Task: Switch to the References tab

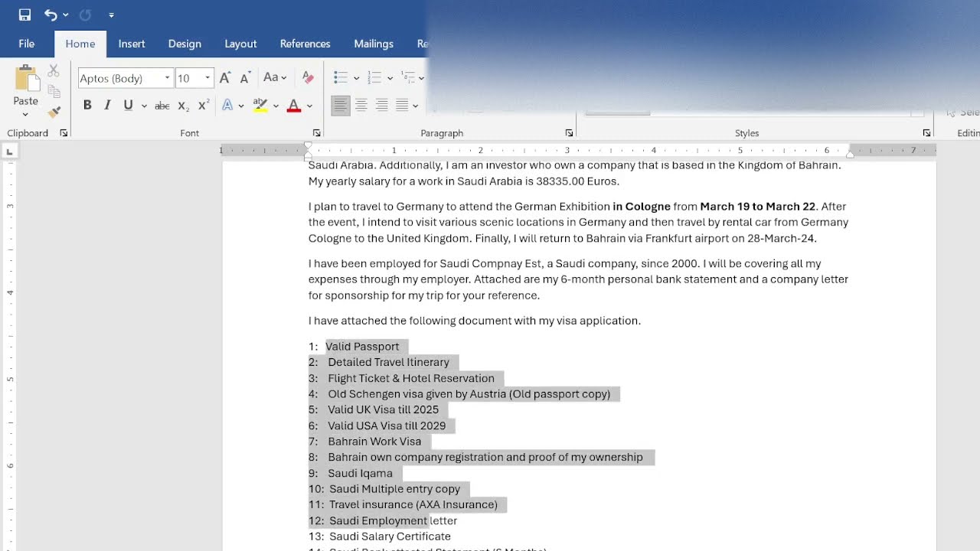Action: [305, 44]
